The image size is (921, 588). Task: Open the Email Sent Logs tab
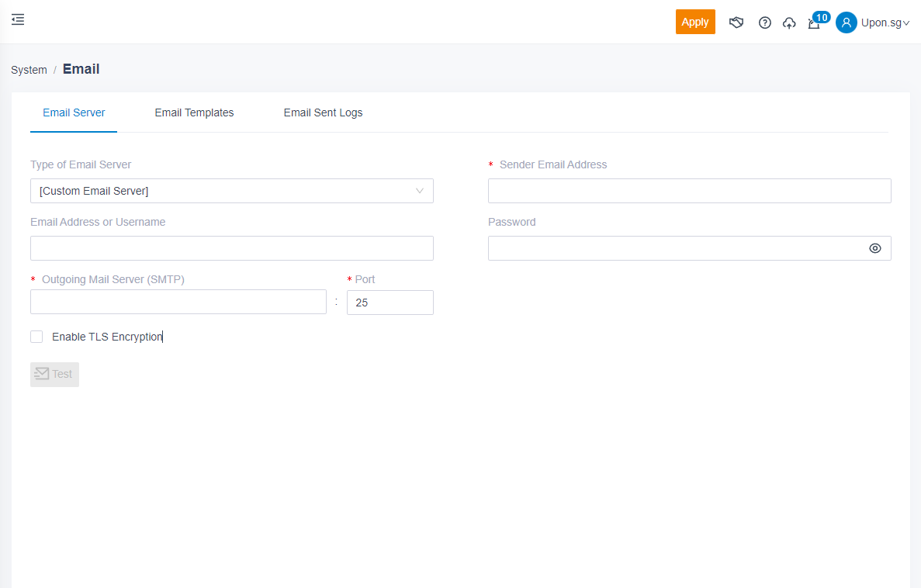click(x=323, y=112)
